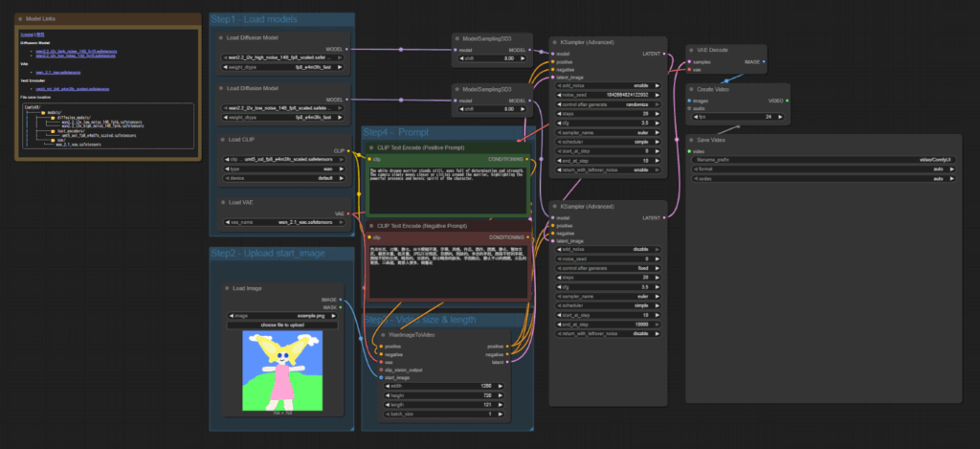Click the noise_seed field showing 1042664824122032
Viewport: 980px width, 449px height.
[x=608, y=95]
